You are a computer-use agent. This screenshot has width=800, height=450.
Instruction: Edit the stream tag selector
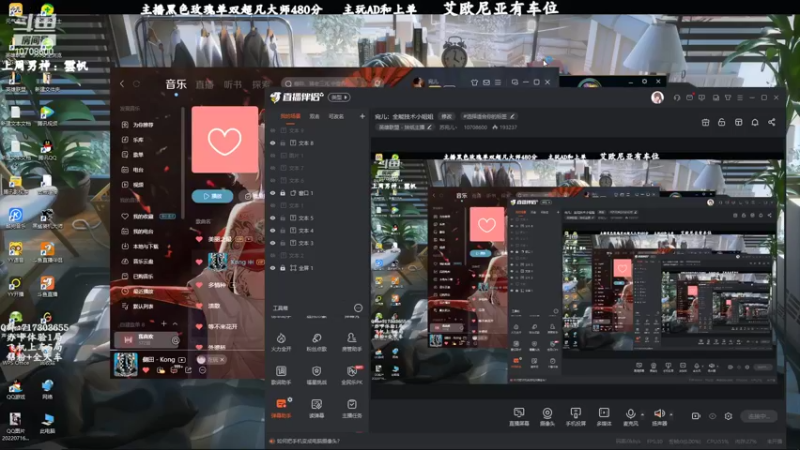click(x=488, y=116)
